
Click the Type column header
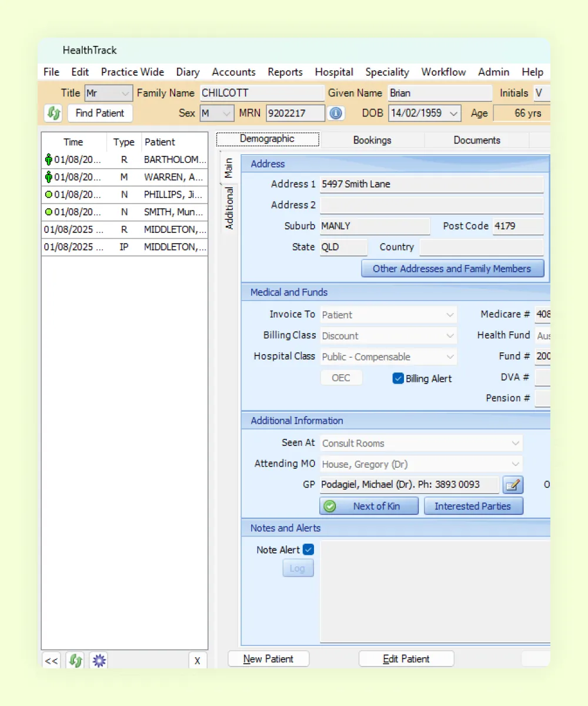point(124,142)
